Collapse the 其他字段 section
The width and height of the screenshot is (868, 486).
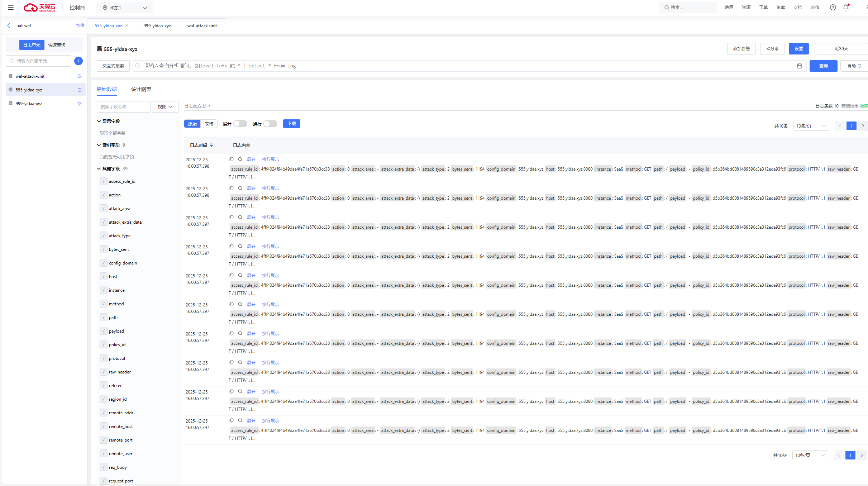click(x=99, y=169)
